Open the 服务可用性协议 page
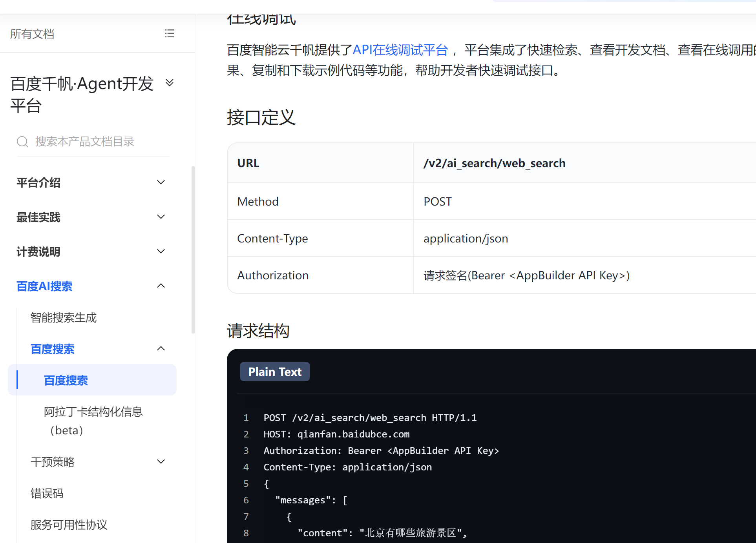 (x=69, y=525)
